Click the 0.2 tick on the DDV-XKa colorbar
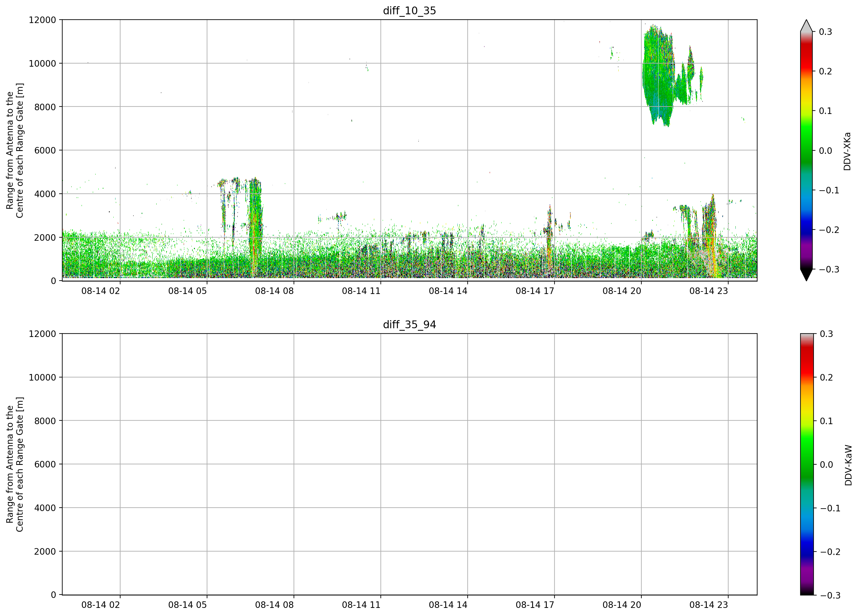Image resolution: width=859 pixels, height=616 pixels. pos(826,72)
